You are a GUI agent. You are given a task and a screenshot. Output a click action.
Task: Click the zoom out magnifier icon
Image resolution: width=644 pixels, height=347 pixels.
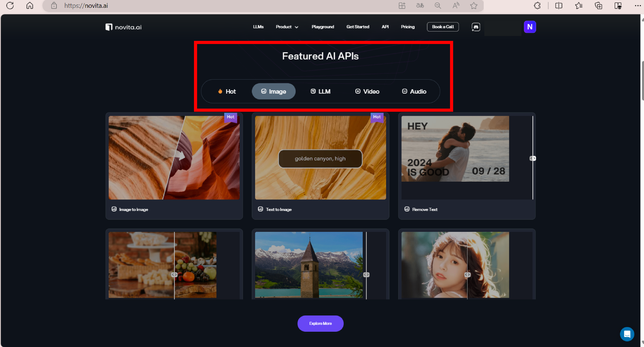438,6
